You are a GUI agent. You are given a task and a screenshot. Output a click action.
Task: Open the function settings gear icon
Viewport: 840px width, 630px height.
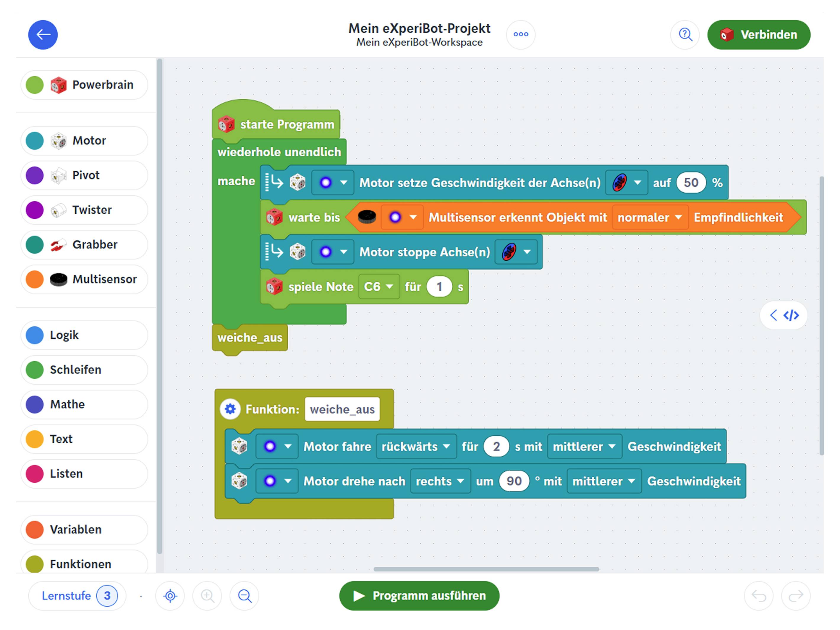click(x=230, y=409)
